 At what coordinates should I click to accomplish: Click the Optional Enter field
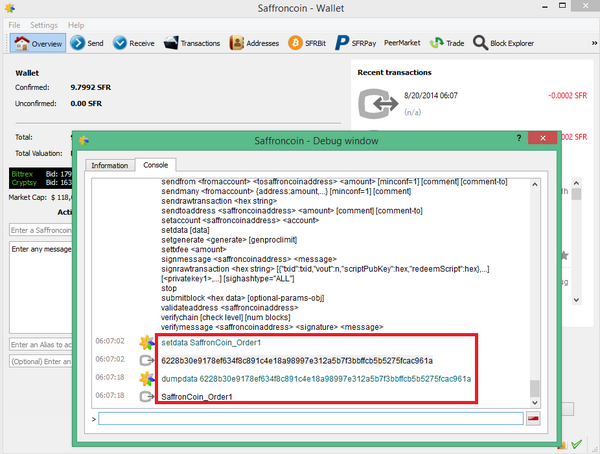(x=41, y=361)
